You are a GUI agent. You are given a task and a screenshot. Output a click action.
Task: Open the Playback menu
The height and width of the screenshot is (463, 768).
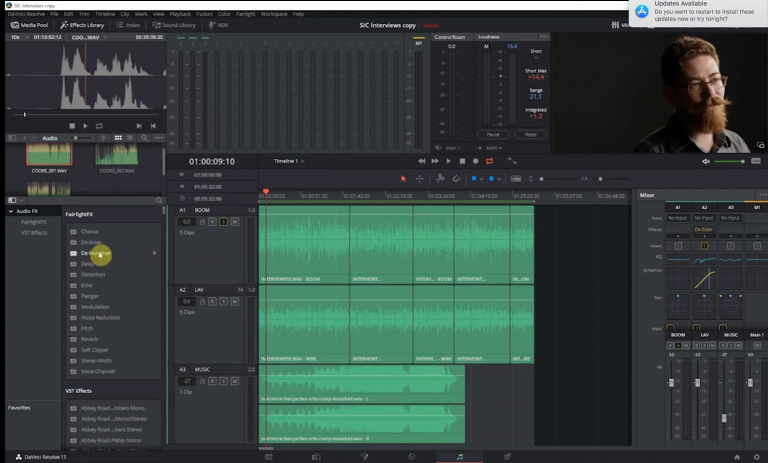180,14
